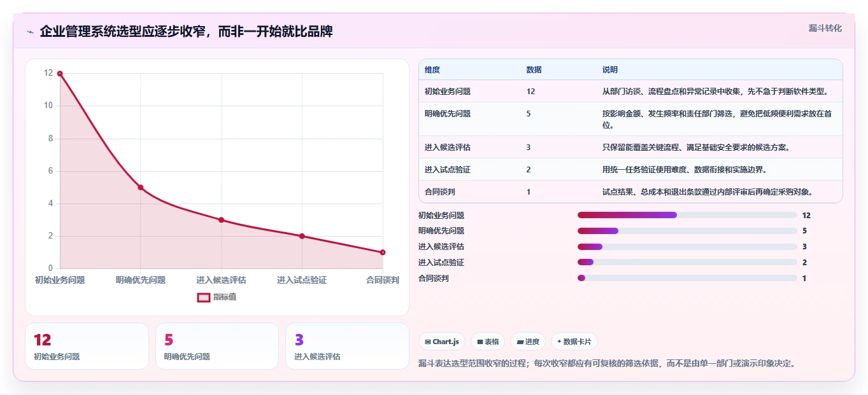Click the chart point for 进入候选评估
Screen dimensions: 868x395
pyautogui.click(x=222, y=220)
